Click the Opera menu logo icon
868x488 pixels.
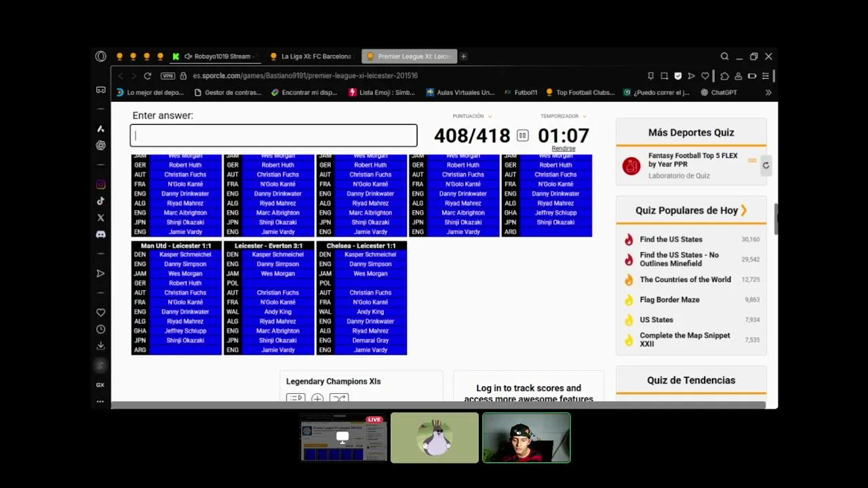tap(100, 56)
